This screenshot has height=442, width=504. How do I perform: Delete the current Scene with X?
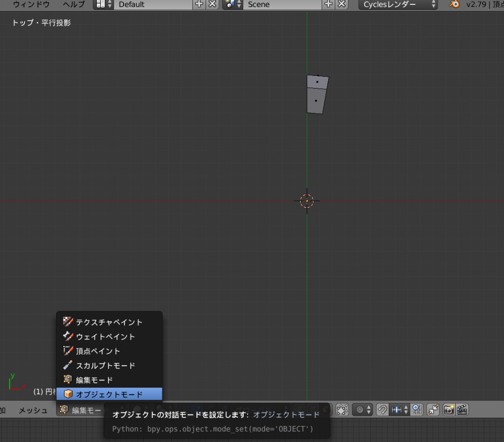coord(342,4)
